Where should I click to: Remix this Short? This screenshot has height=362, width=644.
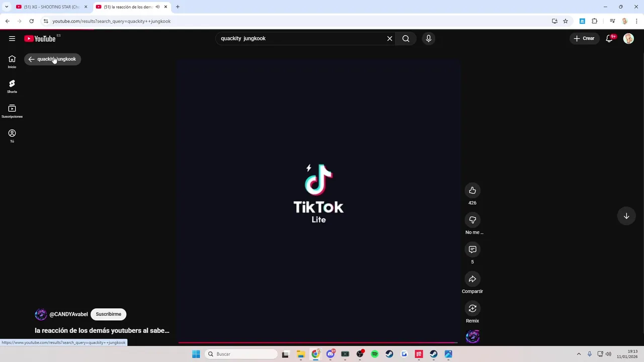tap(472, 308)
